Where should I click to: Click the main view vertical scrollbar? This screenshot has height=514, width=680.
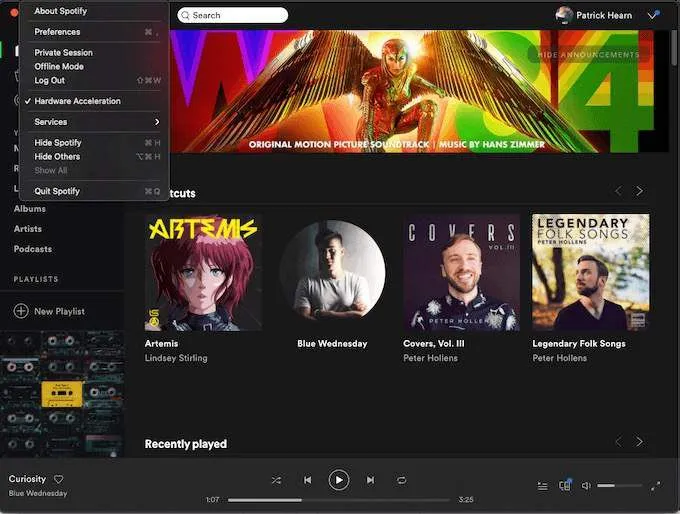coord(674,48)
